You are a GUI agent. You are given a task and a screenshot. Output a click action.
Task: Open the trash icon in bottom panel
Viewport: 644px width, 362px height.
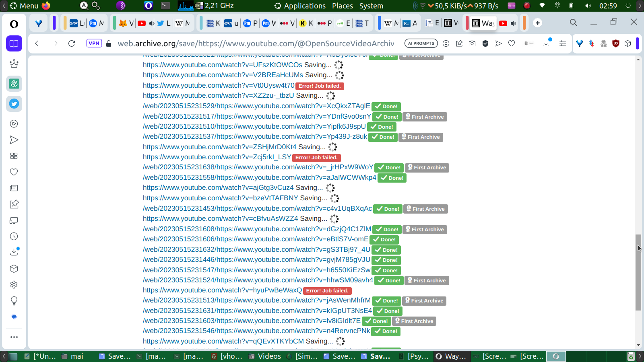coord(631,356)
